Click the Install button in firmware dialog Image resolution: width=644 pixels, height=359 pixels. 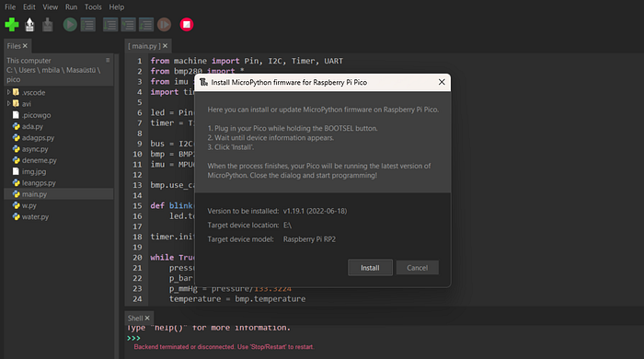[370, 268]
